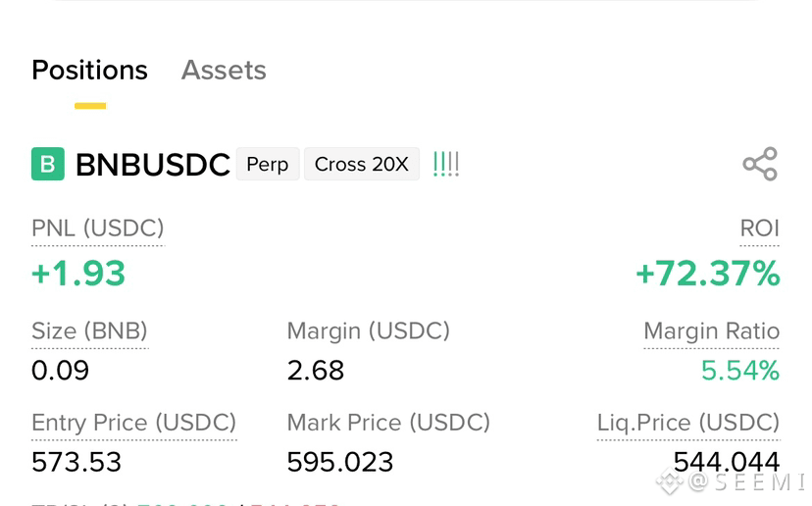This screenshot has width=812, height=506.
Task: Tap the share position icon
Action: (760, 164)
